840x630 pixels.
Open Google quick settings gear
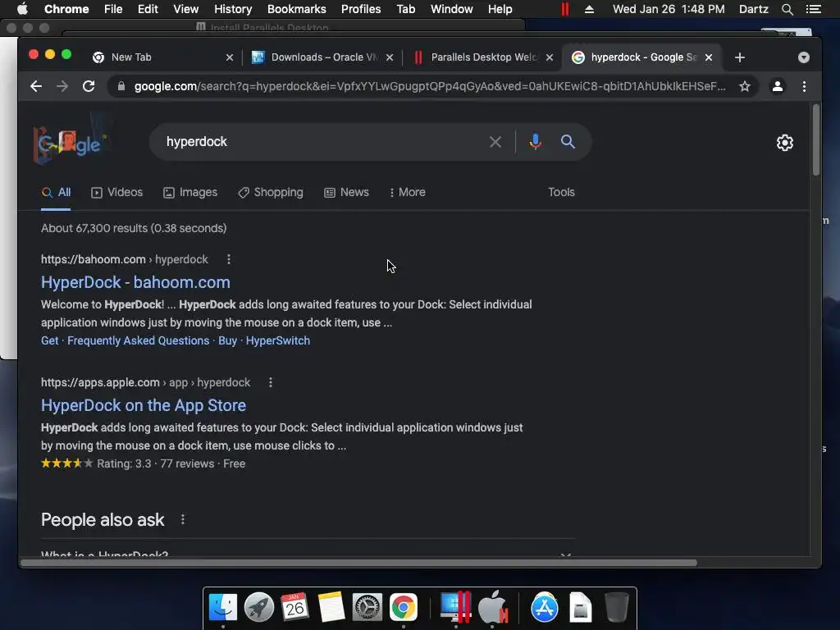785,143
